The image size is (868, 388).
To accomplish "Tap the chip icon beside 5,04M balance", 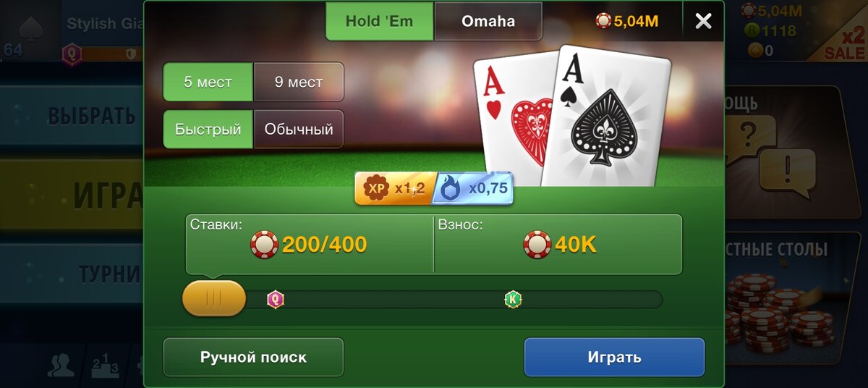I will (603, 21).
